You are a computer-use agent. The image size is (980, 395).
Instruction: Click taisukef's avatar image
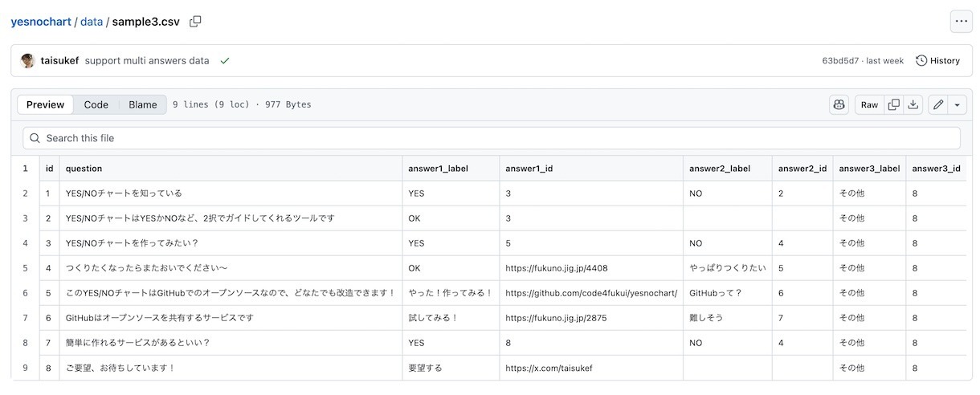pos(28,61)
